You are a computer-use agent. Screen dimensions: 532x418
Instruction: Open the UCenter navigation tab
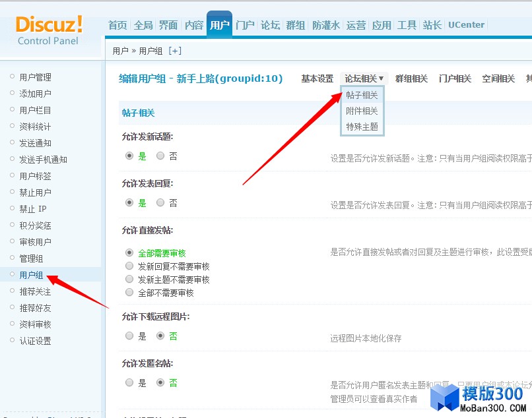tap(466, 25)
